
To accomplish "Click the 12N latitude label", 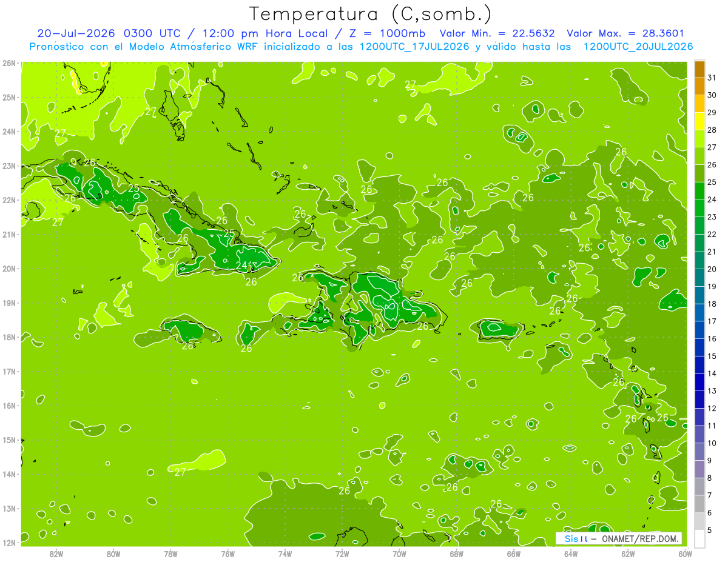I will coord(8,542).
